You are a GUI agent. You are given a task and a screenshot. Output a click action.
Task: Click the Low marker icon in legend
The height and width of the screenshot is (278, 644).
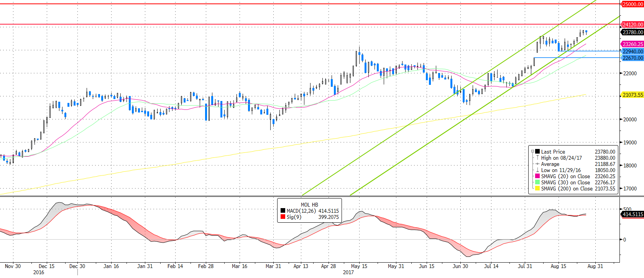pos(537,170)
